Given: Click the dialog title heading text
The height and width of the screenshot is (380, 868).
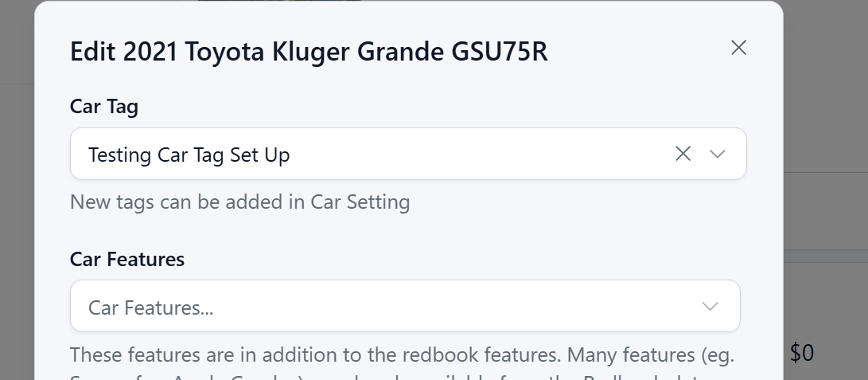Looking at the screenshot, I should click(x=309, y=52).
